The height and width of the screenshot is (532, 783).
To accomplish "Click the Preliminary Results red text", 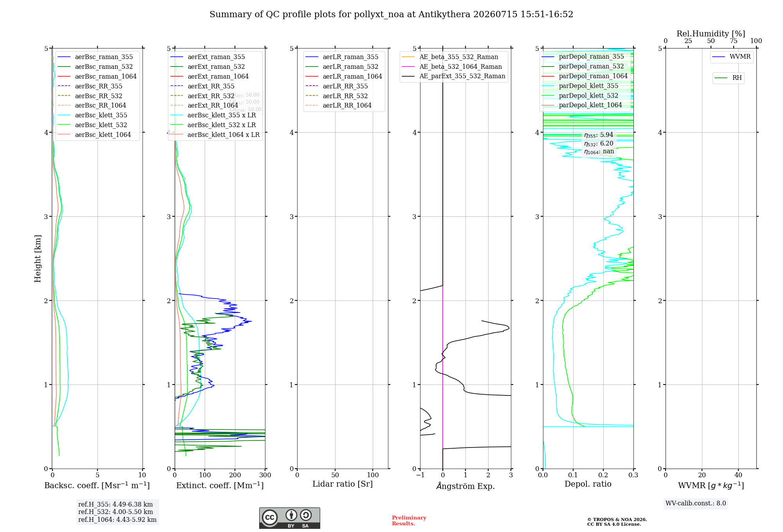I will [409, 521].
